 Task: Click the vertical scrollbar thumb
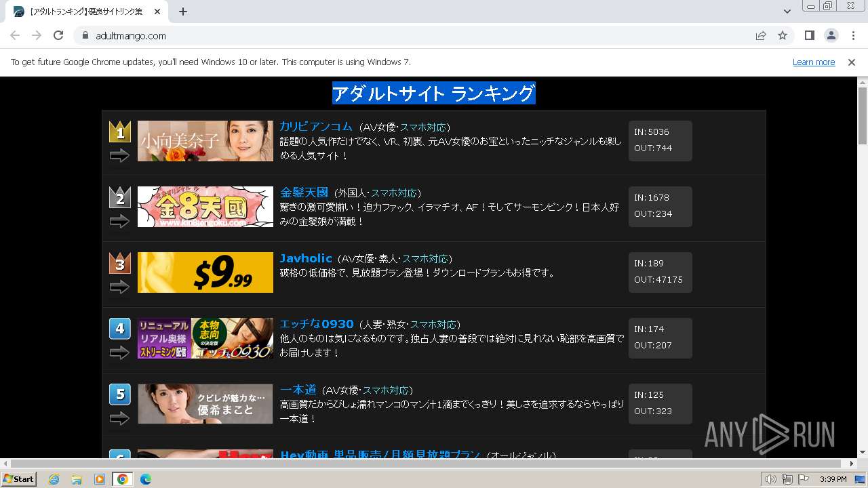(862, 115)
